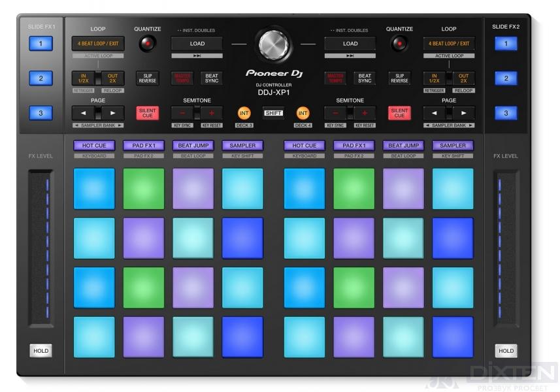Image resolution: width=560 pixels, height=392 pixels.
Task: Toggle the left deck QUANTIZE button
Action: (x=147, y=44)
